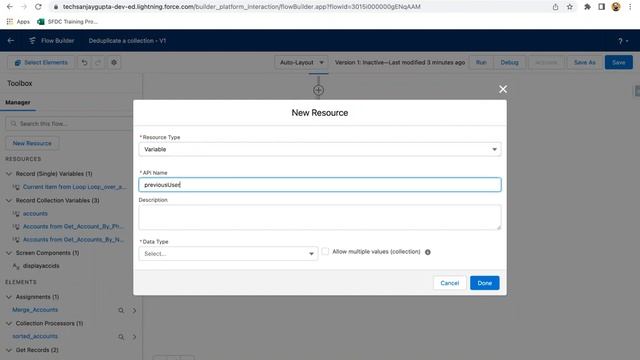
Task: Click the share icon in the address bar
Action: [556, 7]
